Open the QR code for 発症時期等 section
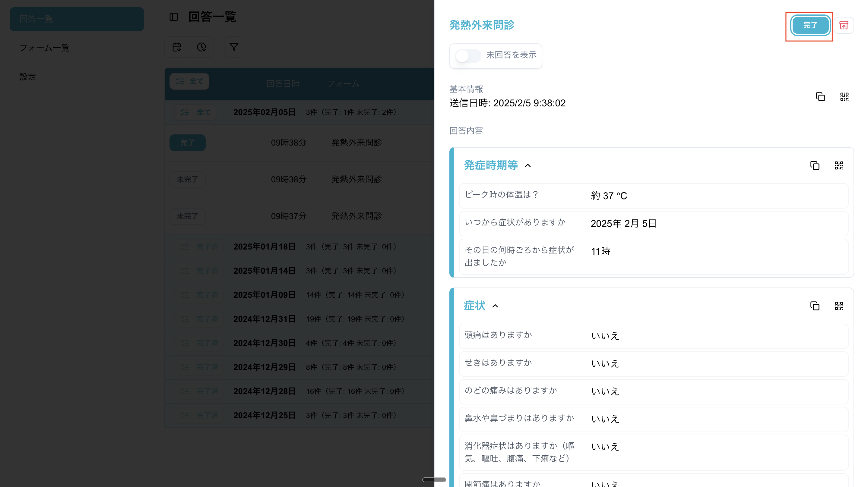This screenshot has height=487, width=868. 839,165
